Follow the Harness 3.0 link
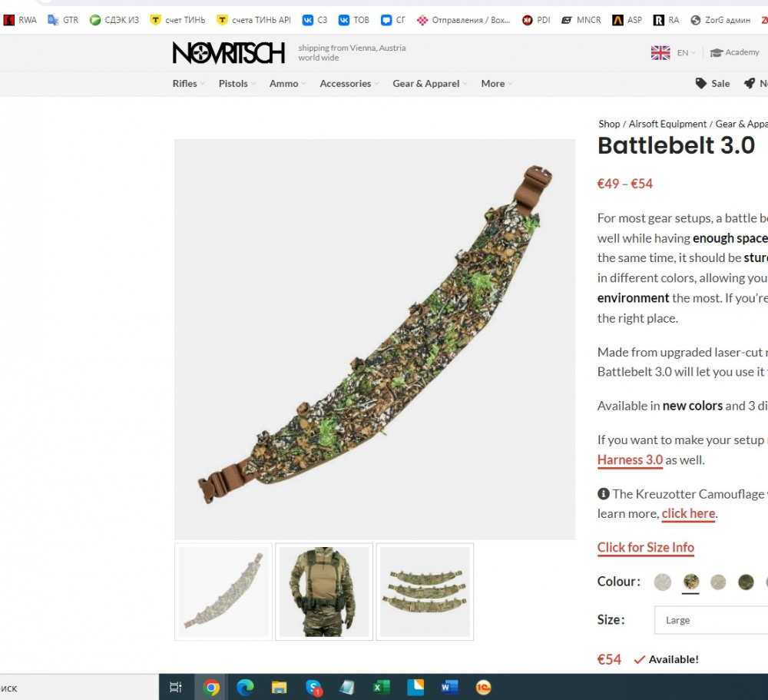The height and width of the screenshot is (700, 768). click(x=630, y=460)
